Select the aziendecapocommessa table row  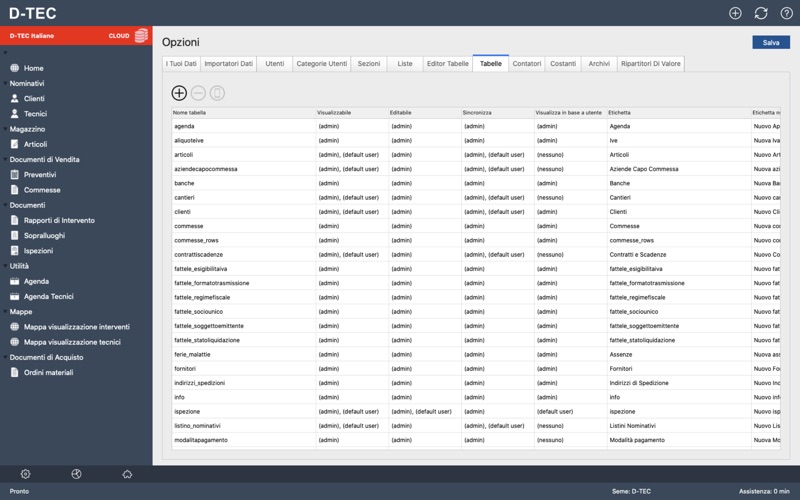pos(476,169)
